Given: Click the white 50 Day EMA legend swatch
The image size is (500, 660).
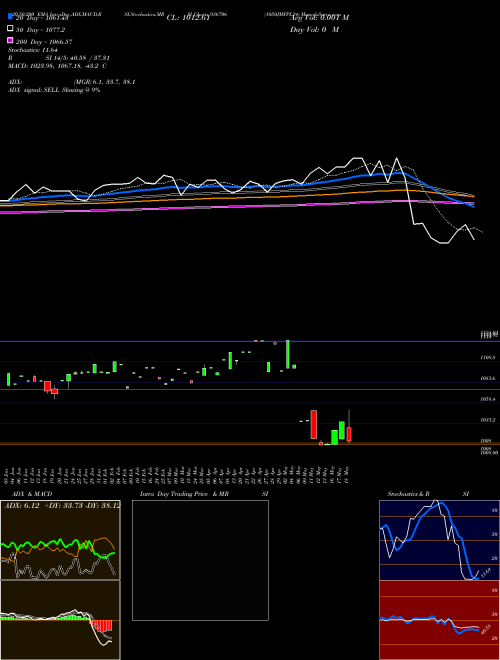Looking at the screenshot, I should pos(10,29).
